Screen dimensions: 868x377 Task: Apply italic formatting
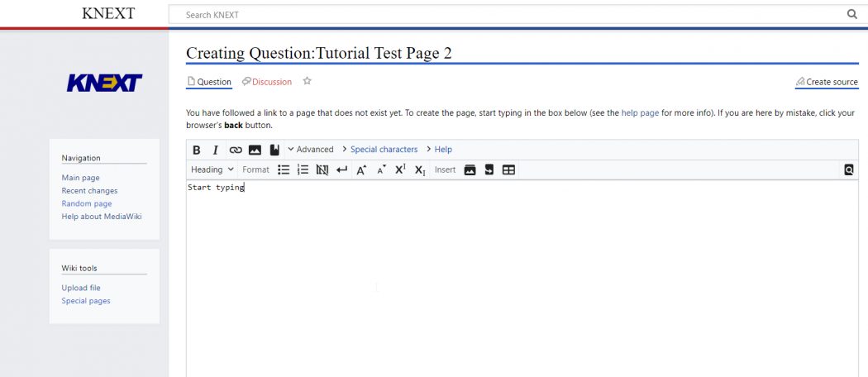tap(216, 150)
